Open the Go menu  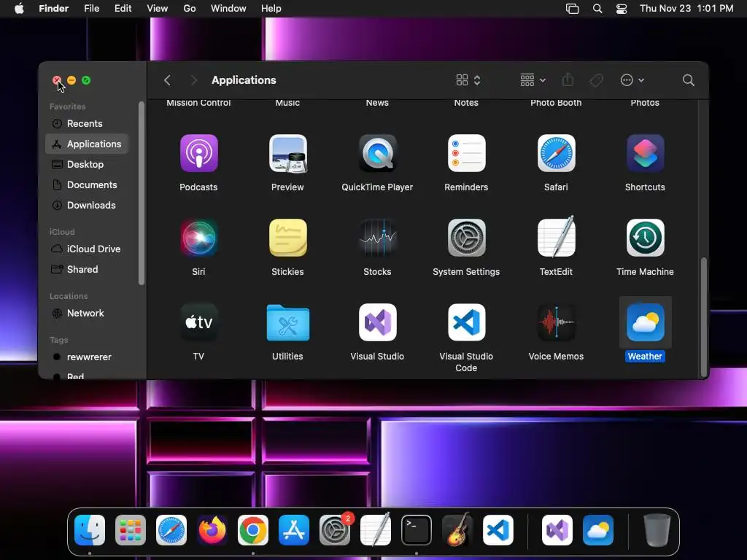(190, 8)
